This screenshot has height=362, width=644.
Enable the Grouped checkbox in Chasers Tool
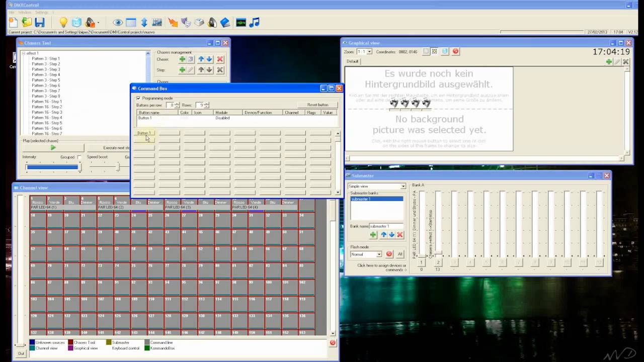click(x=79, y=157)
